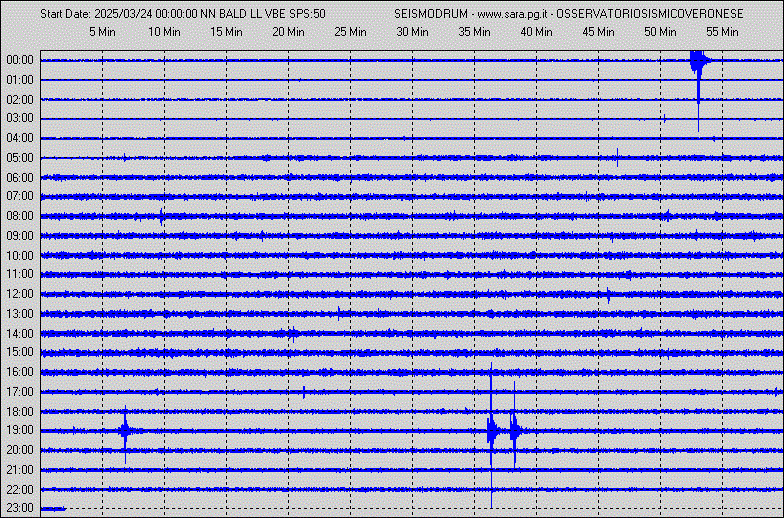This screenshot has width=784, height=518.
Task: Click the SEISMODRUM www.sara.pg.it title text
Action: click(x=568, y=14)
